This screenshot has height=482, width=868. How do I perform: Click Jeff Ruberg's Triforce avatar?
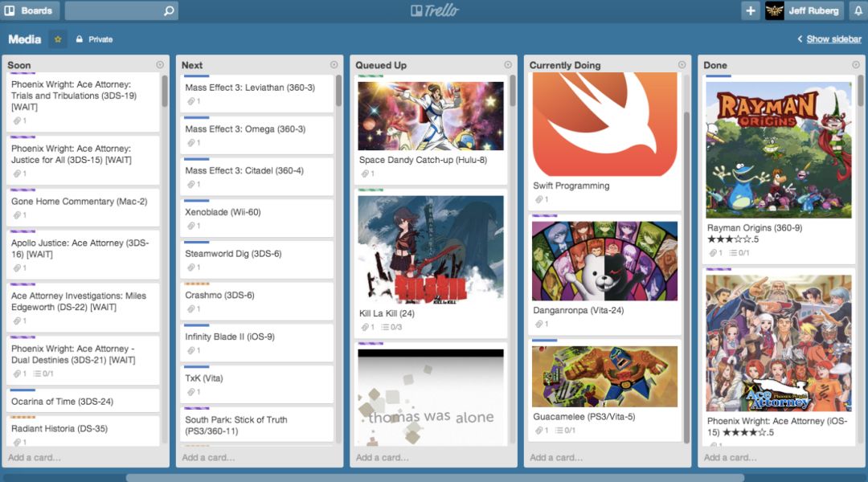(x=773, y=10)
